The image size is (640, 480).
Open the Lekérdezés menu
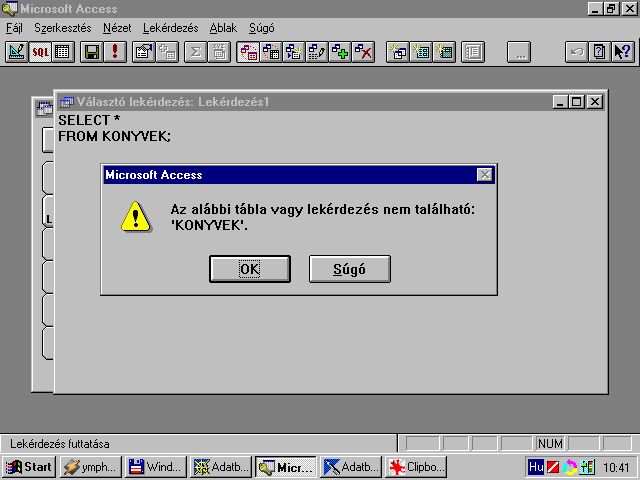click(171, 28)
